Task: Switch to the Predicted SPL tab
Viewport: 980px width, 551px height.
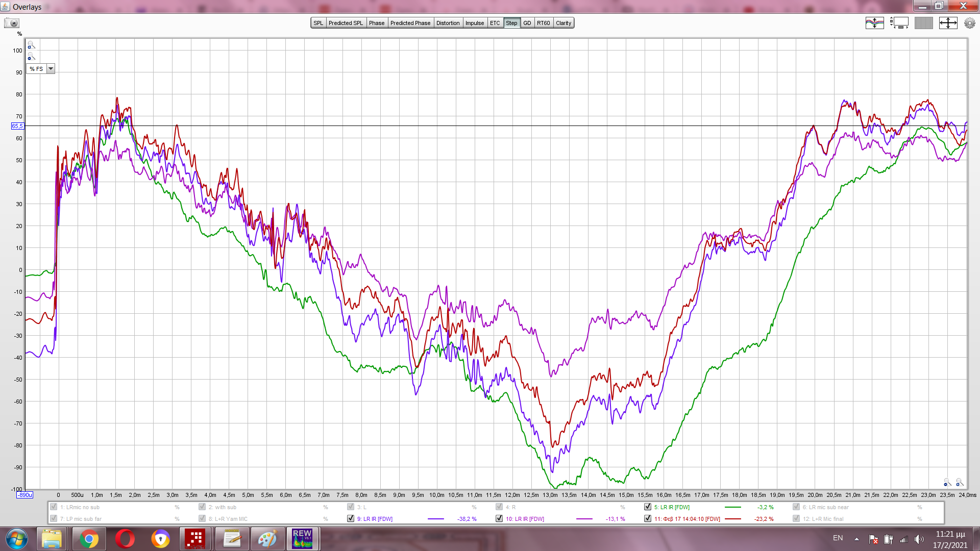Action: pyautogui.click(x=346, y=23)
